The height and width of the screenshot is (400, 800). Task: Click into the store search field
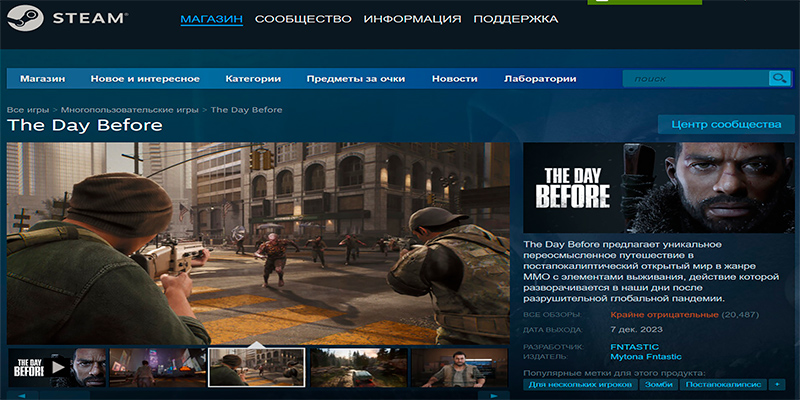(695, 79)
